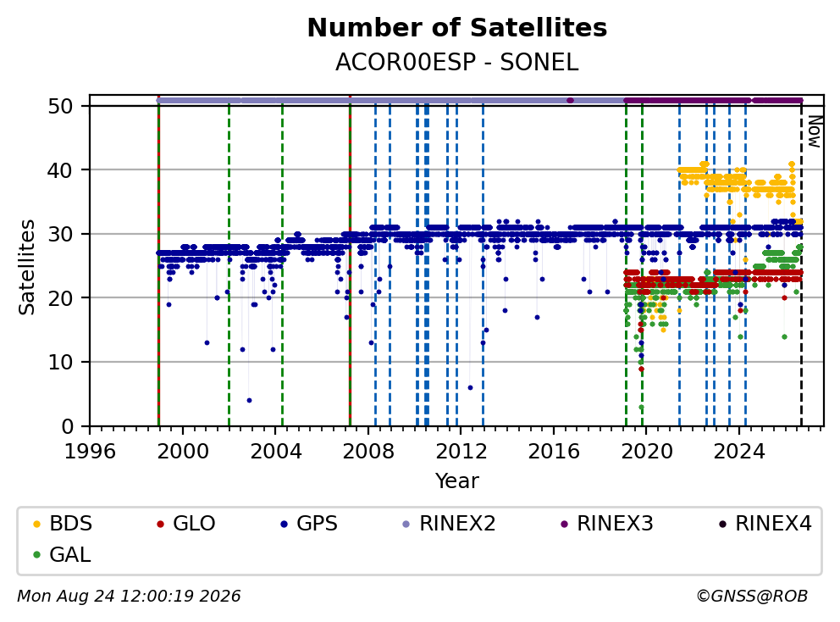The image size is (840, 622).
Task: Select the GAL legend label
Action: [70, 554]
